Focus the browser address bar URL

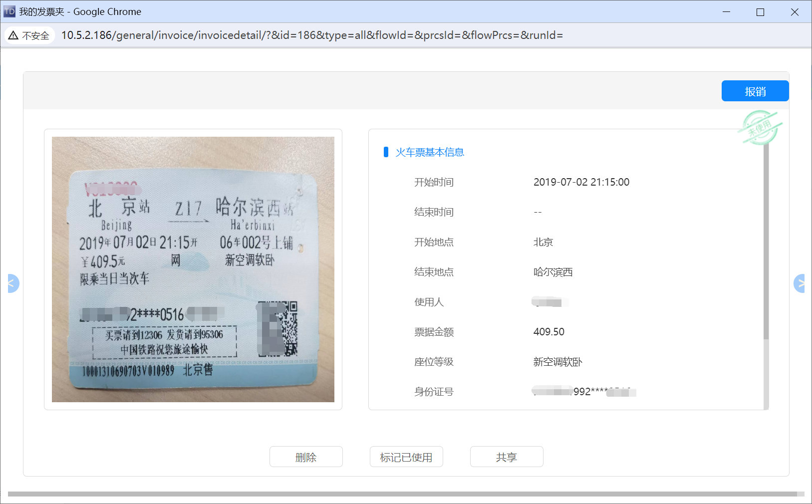(312, 35)
